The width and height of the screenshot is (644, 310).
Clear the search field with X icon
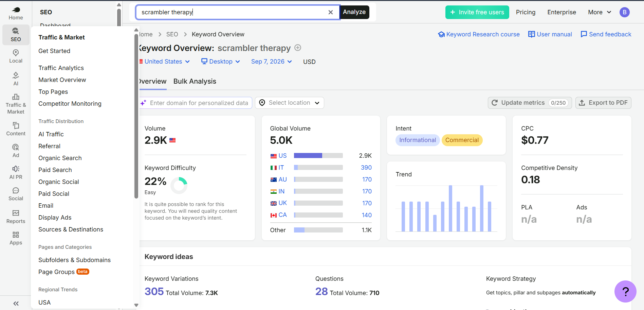pyautogui.click(x=331, y=12)
